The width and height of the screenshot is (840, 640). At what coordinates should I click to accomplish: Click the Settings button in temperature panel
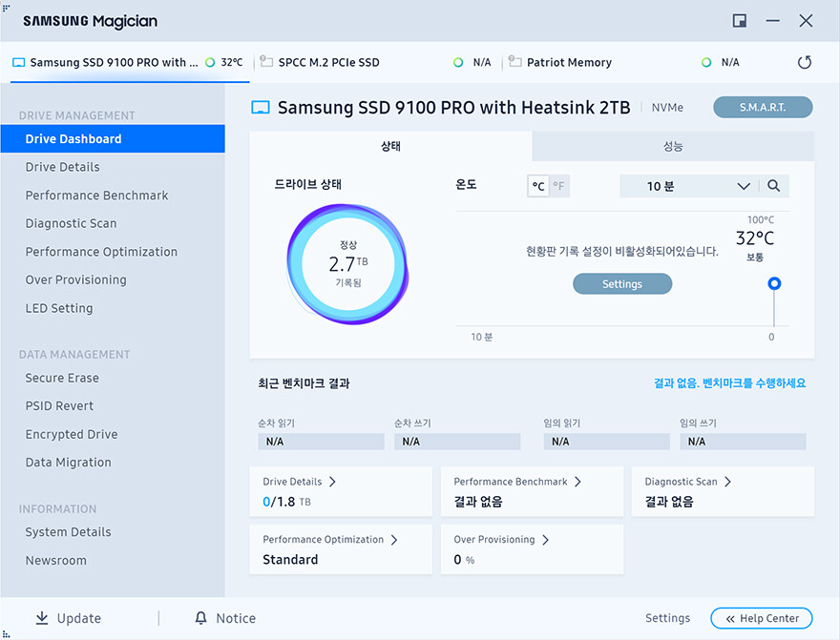click(622, 283)
